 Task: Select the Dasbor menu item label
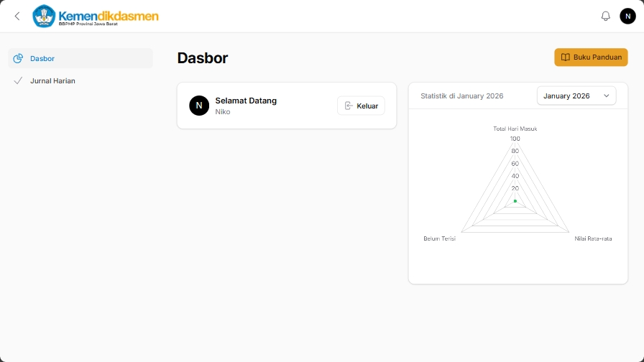coord(42,58)
